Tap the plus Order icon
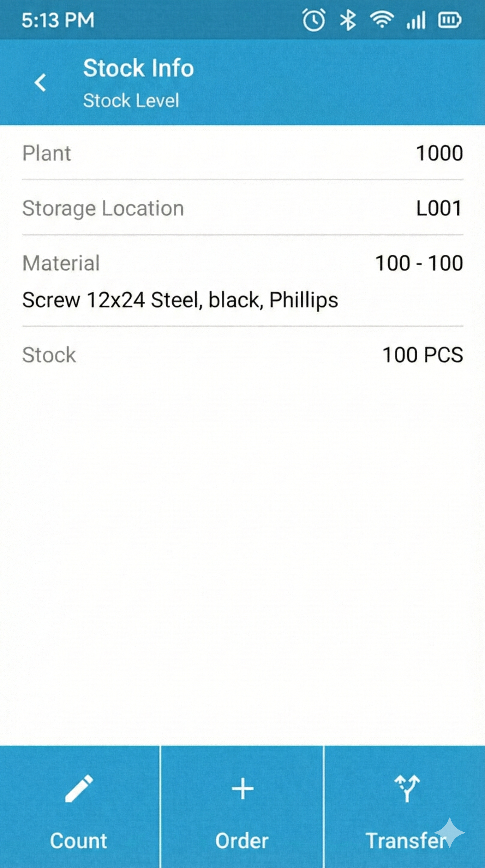 click(x=242, y=789)
